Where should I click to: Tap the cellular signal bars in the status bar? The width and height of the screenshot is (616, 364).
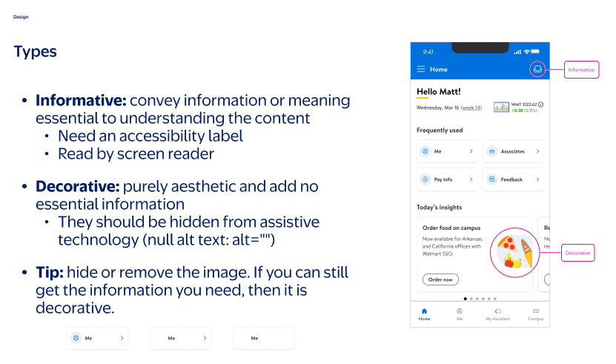(x=517, y=52)
